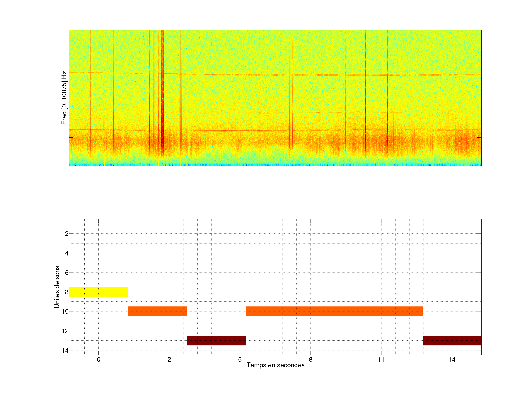Click the x-axis tick label 8
This screenshot has height=399, width=532.
pyautogui.click(x=311, y=359)
